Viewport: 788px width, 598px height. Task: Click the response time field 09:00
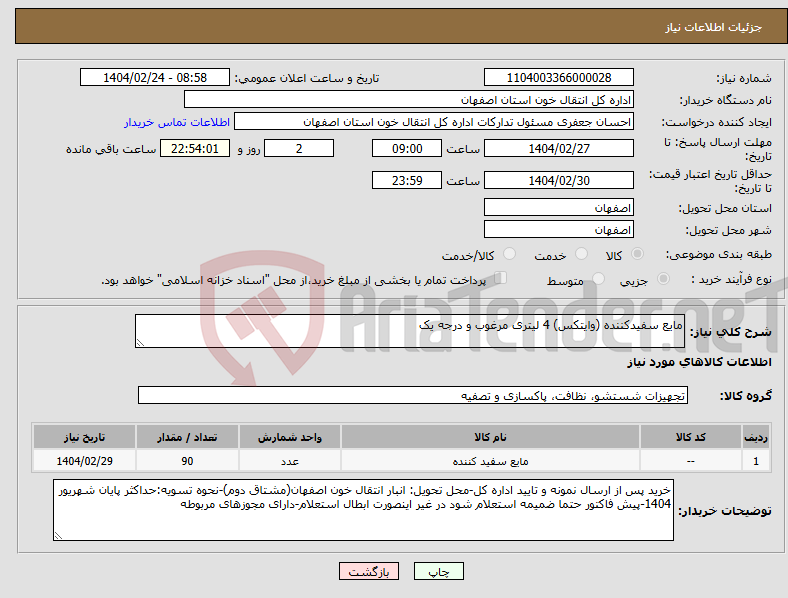click(x=407, y=148)
